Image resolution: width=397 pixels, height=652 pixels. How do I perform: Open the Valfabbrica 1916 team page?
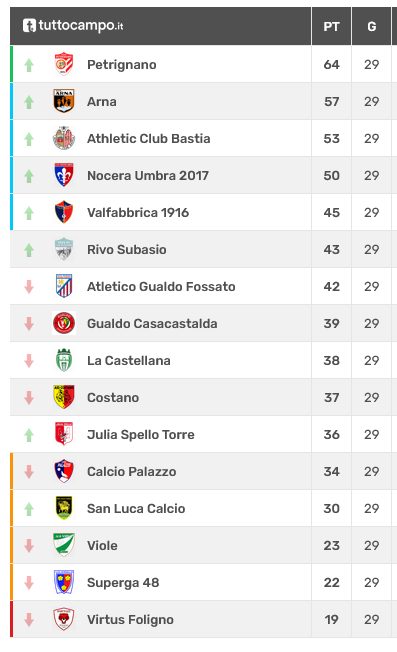138,212
